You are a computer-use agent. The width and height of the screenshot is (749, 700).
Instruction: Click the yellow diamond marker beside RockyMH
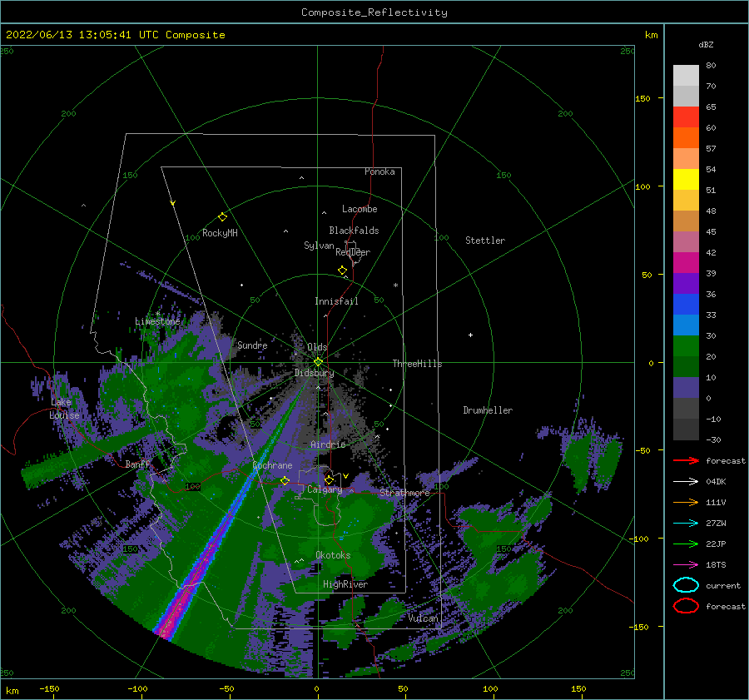click(222, 217)
